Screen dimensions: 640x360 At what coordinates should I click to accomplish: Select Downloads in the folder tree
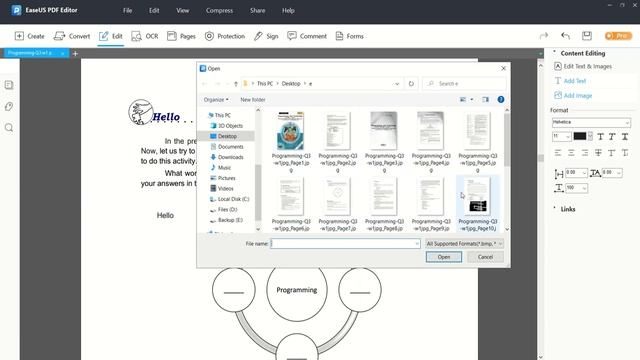pos(227,157)
